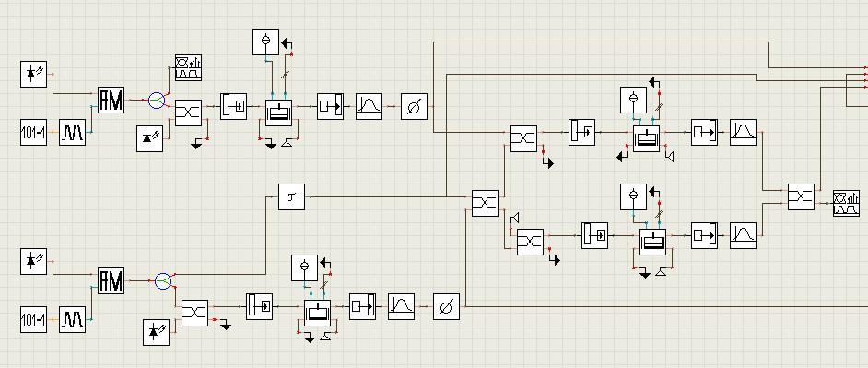This screenshot has height=368, width=868.
Task: Select the DC source above the upper receiver arm SOA
Action: point(633,100)
